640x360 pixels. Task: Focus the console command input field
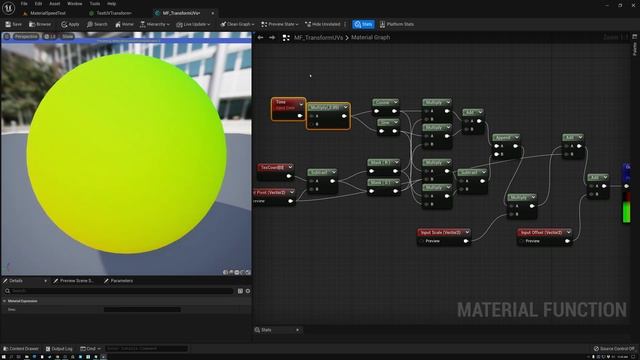[146, 349]
